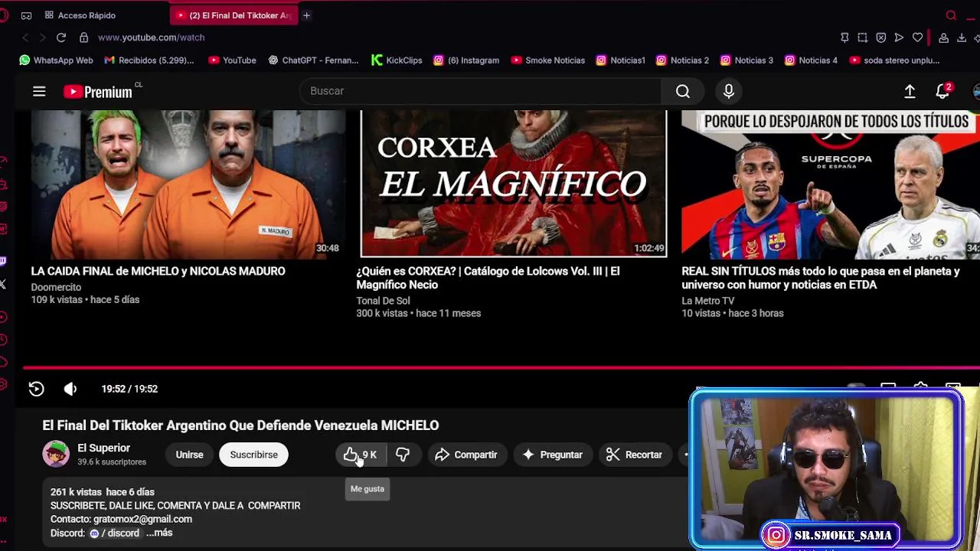
Task: Open the ChatGPT bookmark
Action: pyautogui.click(x=313, y=60)
